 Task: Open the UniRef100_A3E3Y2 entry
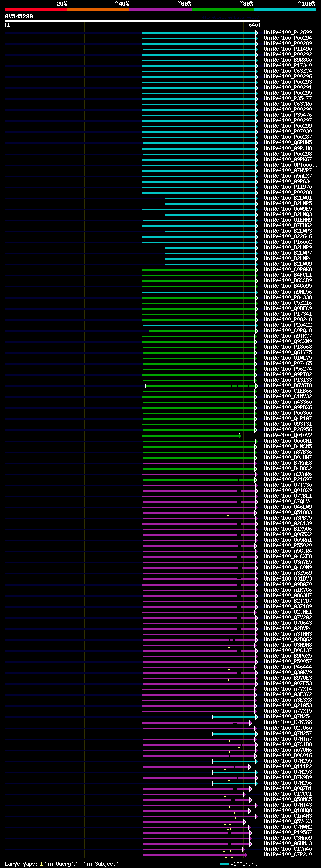[x=288, y=694]
